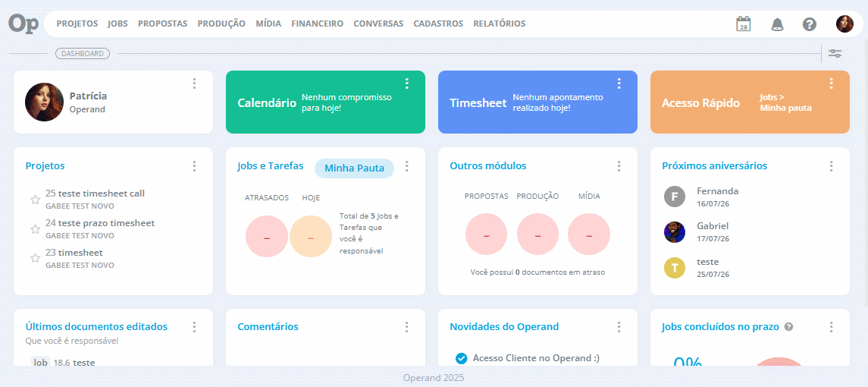868x387 pixels.
Task: Click the Outros módulos title
Action: pyautogui.click(x=488, y=165)
